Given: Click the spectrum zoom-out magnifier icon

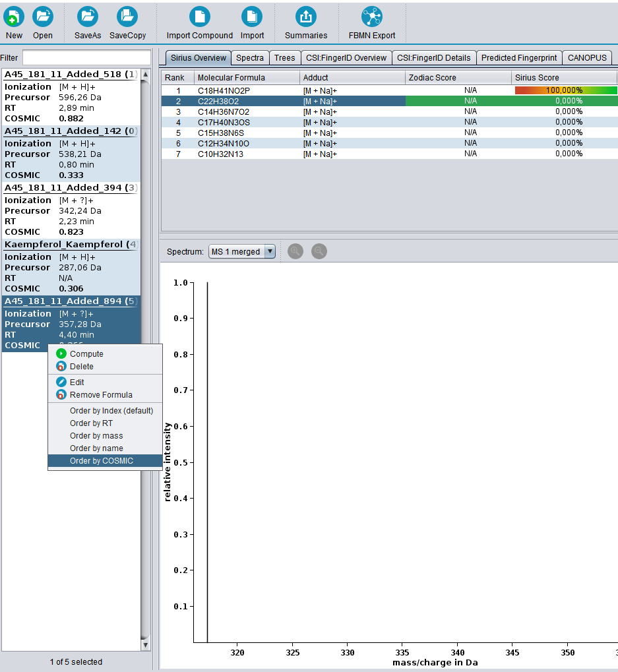Looking at the screenshot, I should tap(319, 251).
